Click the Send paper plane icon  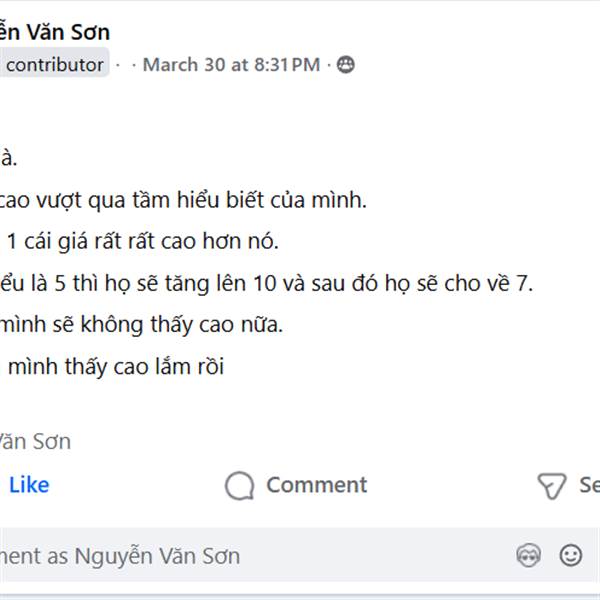point(552,486)
